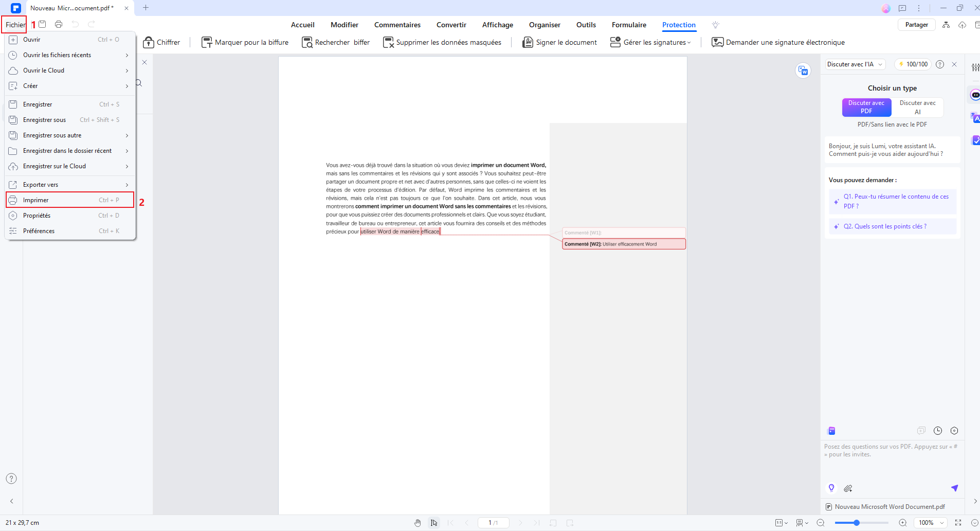Screen dimensions: 980x531
Task: Click suggestion Q1 résumer le contenu
Action: pyautogui.click(x=893, y=201)
